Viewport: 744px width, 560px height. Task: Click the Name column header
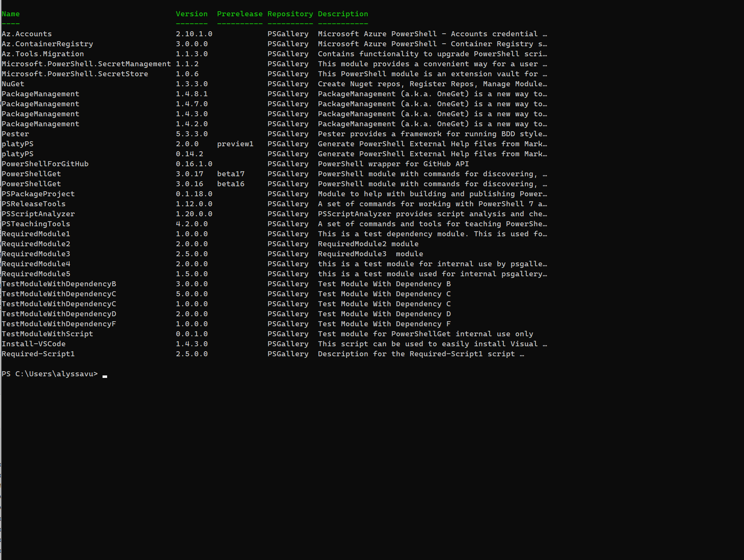(x=10, y=14)
